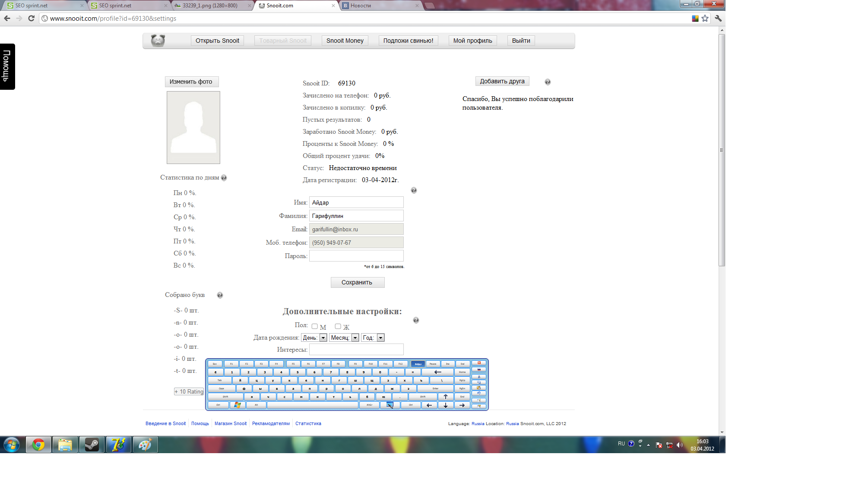
Task: Open Snooit Money menu item
Action: (x=345, y=41)
